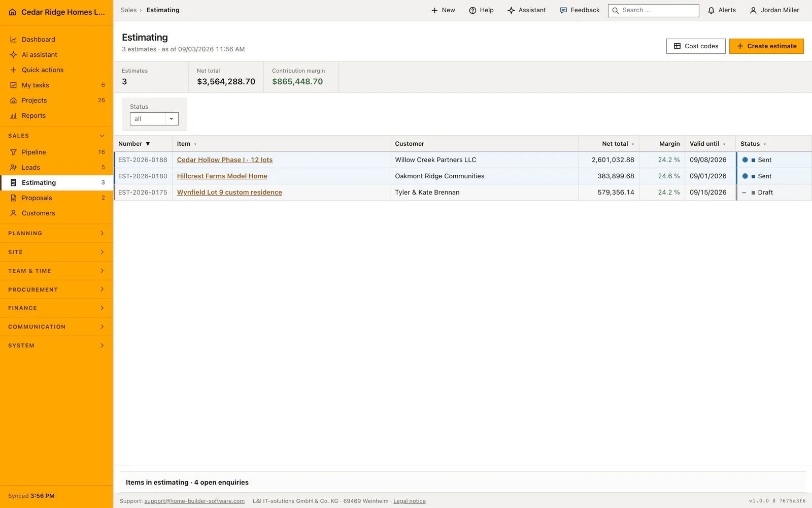Open Dashboard from the sidebar
812x508 pixels.
(x=56, y=39)
